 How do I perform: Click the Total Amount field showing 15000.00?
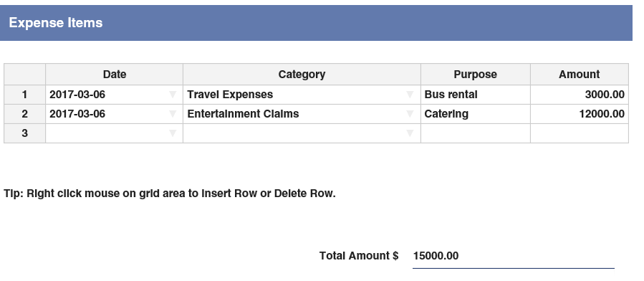[514, 257]
